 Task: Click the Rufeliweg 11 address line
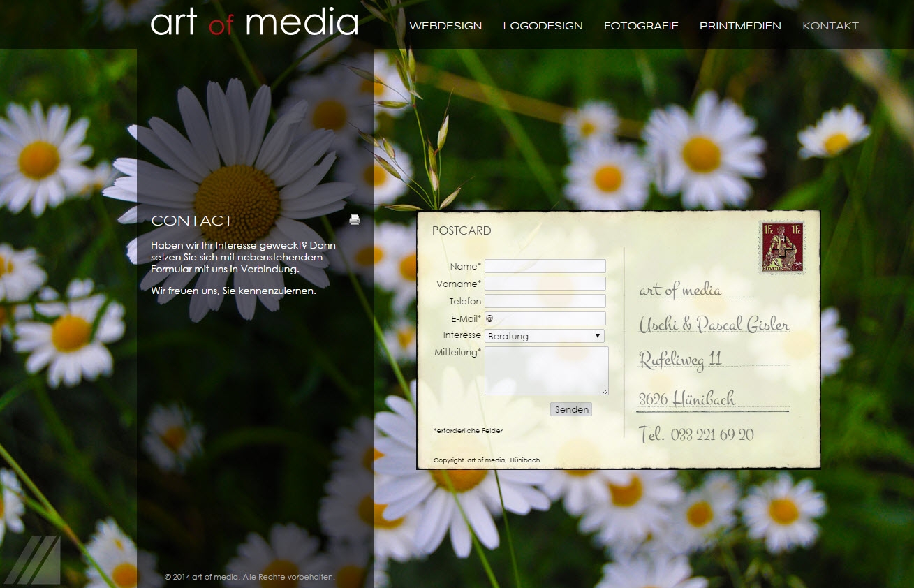pyautogui.click(x=680, y=359)
